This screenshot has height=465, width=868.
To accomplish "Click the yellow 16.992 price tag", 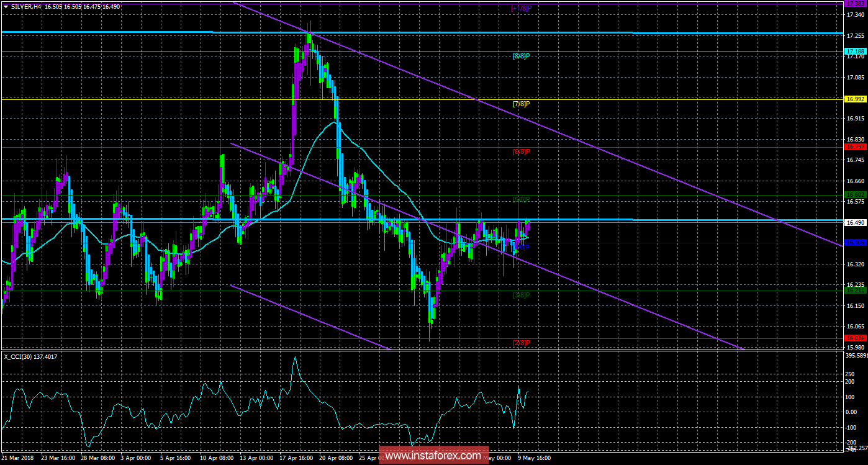I will 855,99.
